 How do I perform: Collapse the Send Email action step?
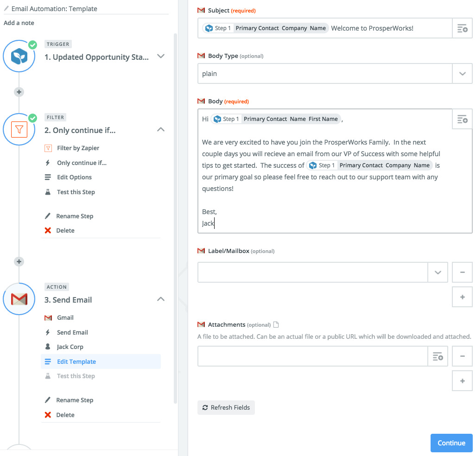161,299
